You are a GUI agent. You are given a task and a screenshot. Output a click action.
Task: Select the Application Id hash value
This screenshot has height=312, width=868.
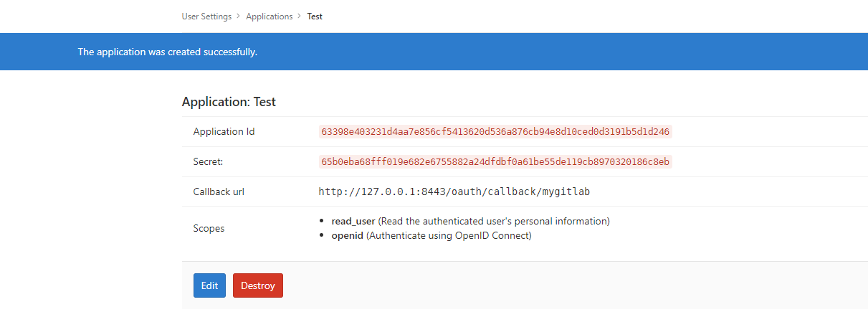tap(495, 132)
